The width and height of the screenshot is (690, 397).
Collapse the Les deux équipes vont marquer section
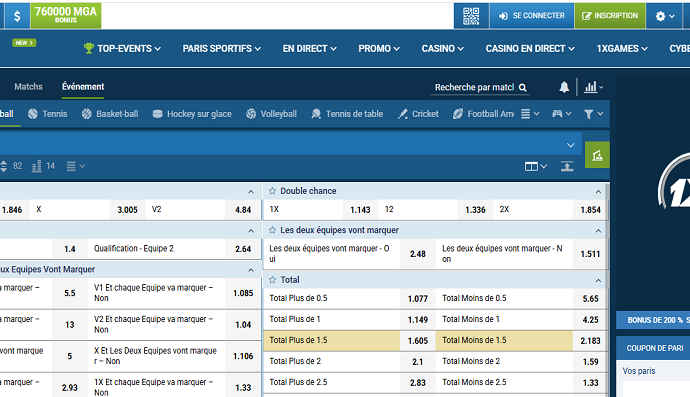598,231
